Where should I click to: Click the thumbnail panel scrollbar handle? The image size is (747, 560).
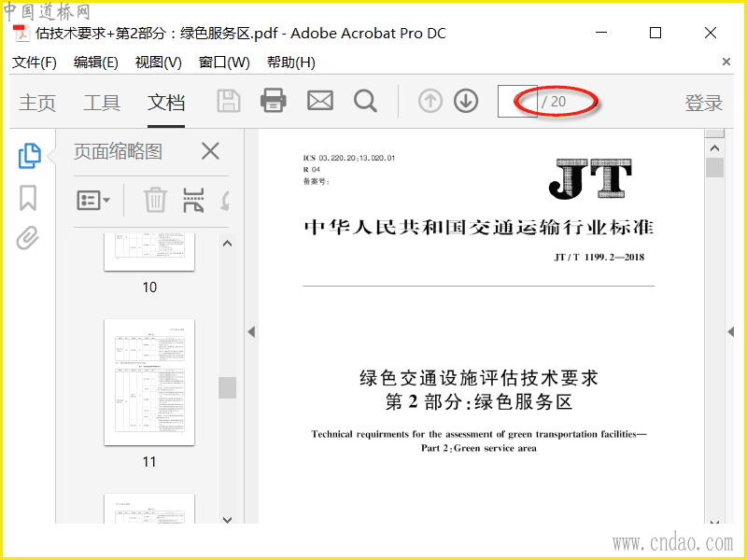click(227, 387)
